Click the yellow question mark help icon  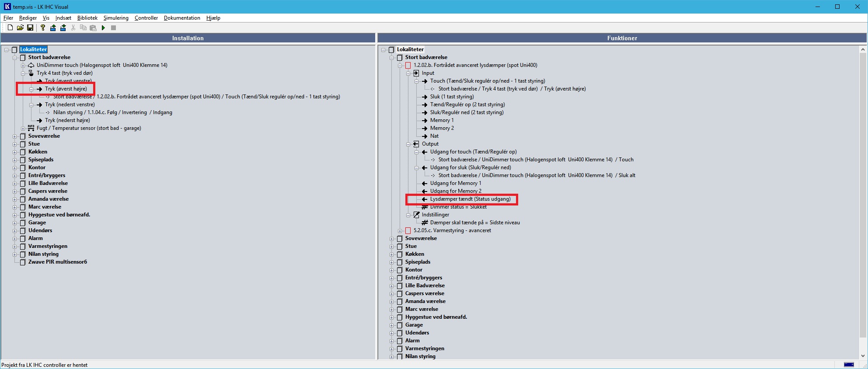tap(42, 28)
